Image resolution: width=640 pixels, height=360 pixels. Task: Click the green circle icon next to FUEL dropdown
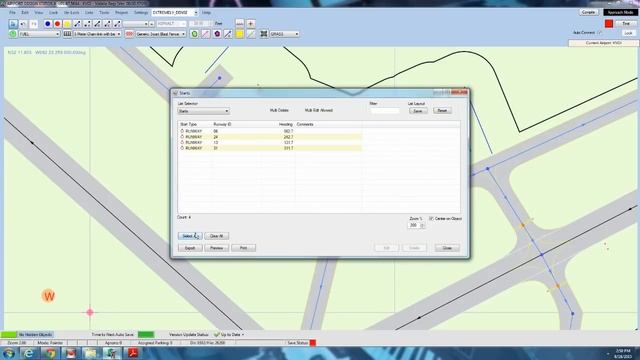coord(13,34)
